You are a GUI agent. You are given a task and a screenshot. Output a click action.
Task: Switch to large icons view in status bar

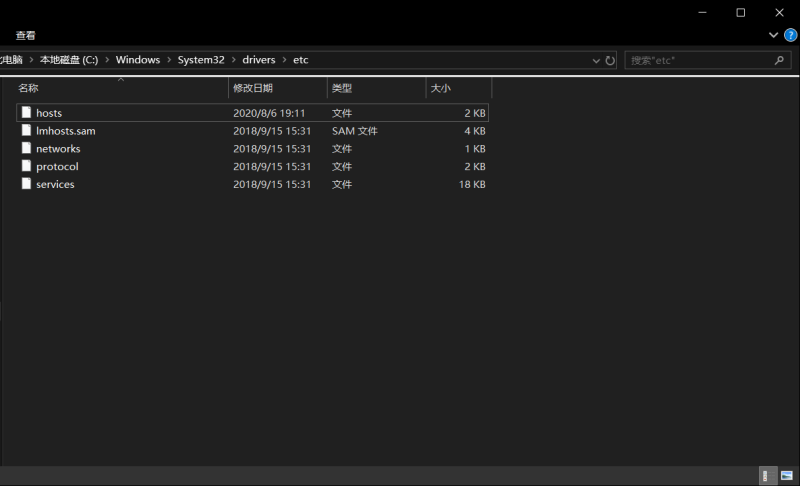coord(787,476)
